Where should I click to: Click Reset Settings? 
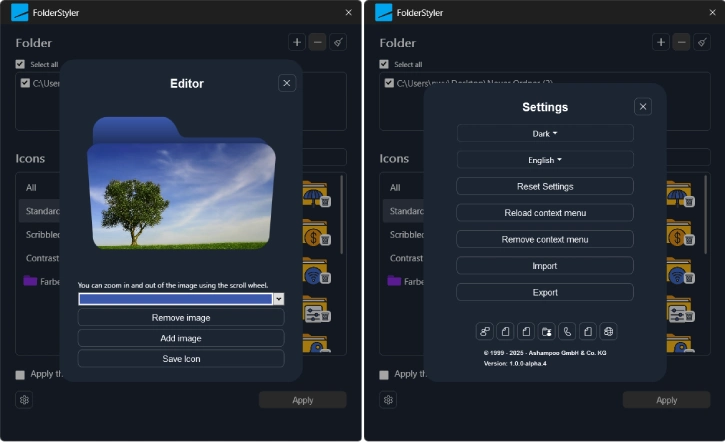pyautogui.click(x=545, y=186)
